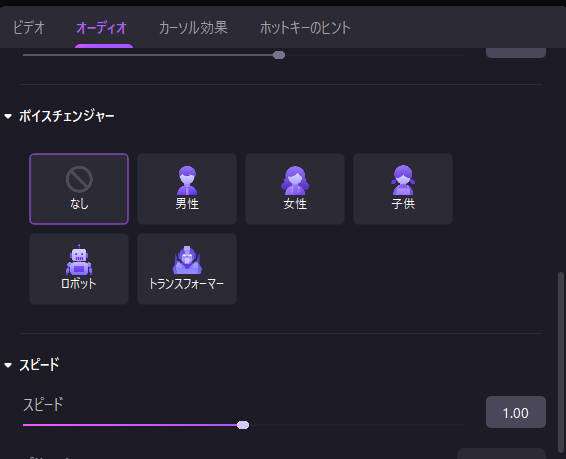The image size is (566, 459).
Task: Apply the ロボット robot voice effect
Action: point(79,269)
